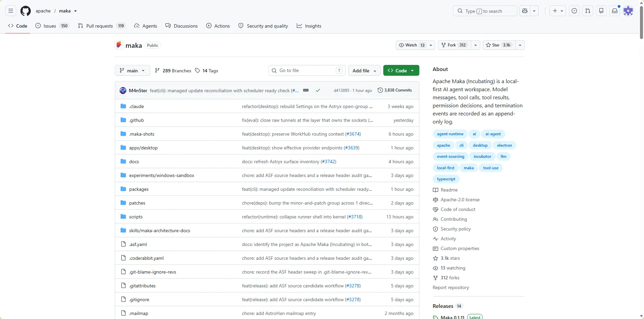Screen dimensions: 644x319
Task: Toggle Watch on the maka repository
Action: pyautogui.click(x=411, y=45)
